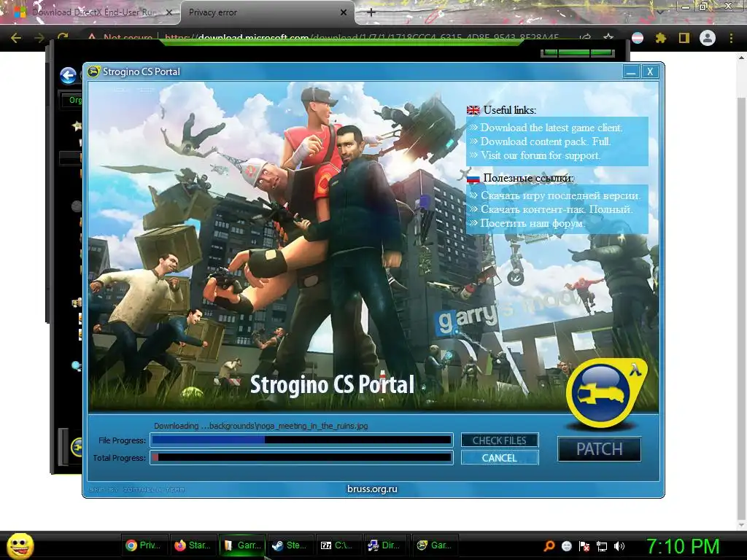Click the round gray face tray icon
Screen dimensions: 747x560
(x=566, y=546)
